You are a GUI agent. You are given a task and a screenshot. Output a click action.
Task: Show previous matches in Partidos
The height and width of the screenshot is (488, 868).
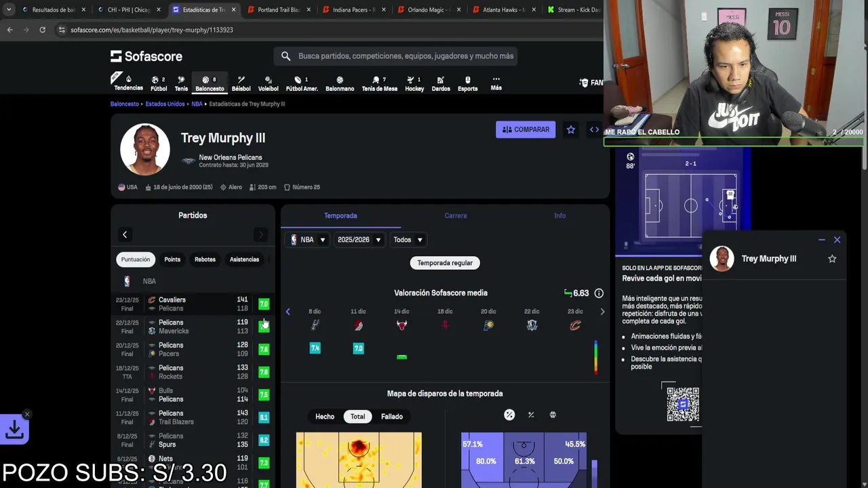click(x=125, y=235)
